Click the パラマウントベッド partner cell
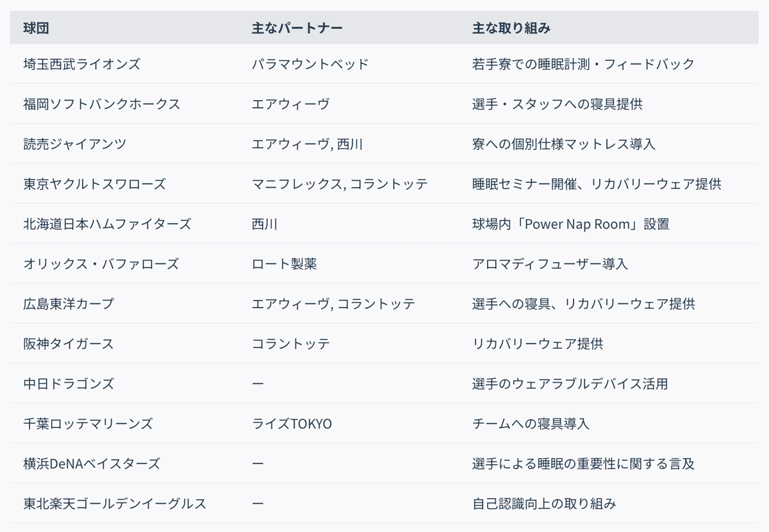This screenshot has width=769, height=532. pos(310,64)
